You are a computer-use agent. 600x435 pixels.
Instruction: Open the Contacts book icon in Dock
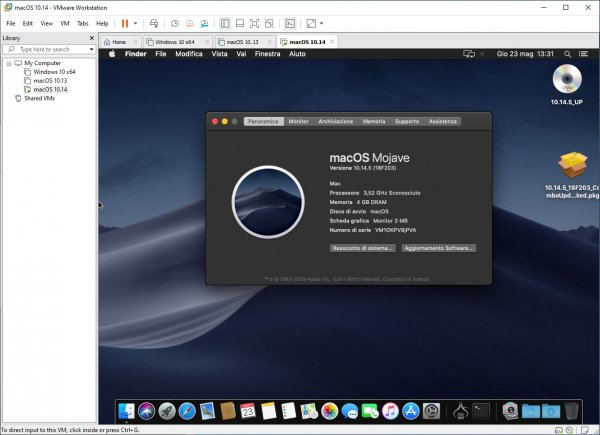pyautogui.click(x=228, y=411)
